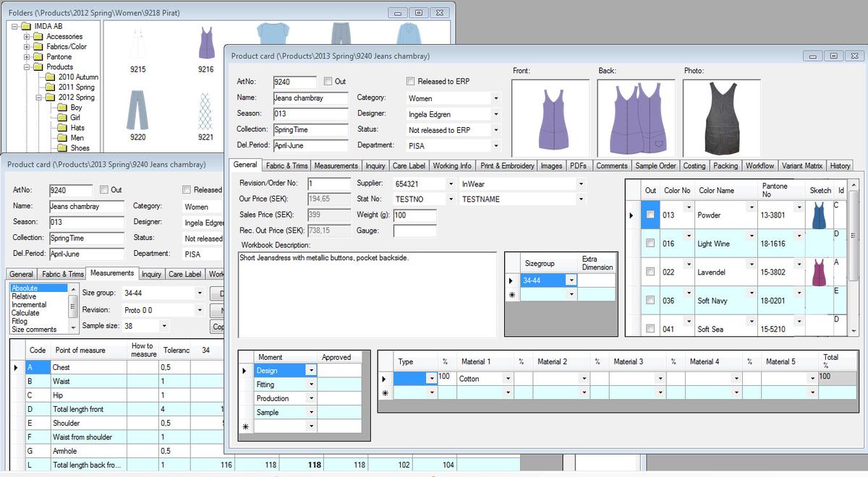Click the Powder color sketch image
This screenshot has height=477, width=868.
coord(819,215)
